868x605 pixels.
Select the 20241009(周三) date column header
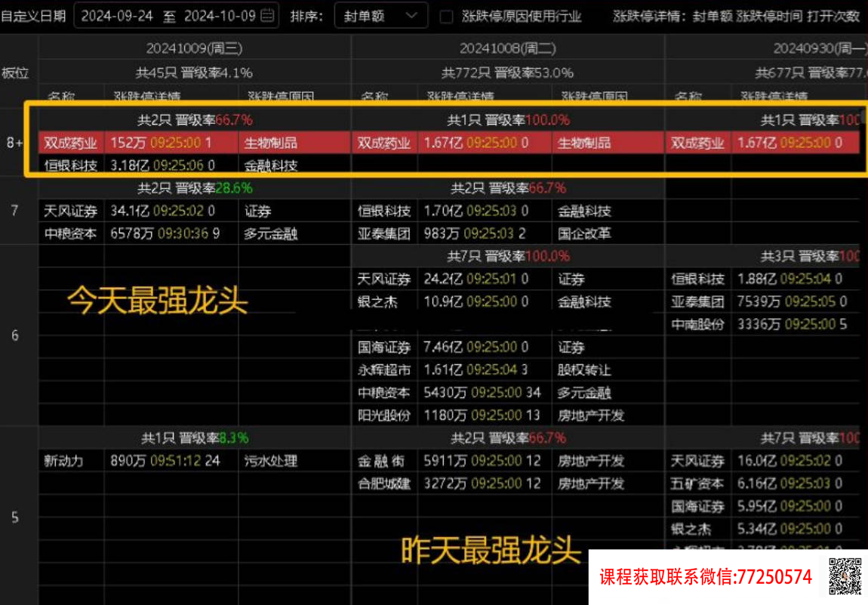click(194, 49)
